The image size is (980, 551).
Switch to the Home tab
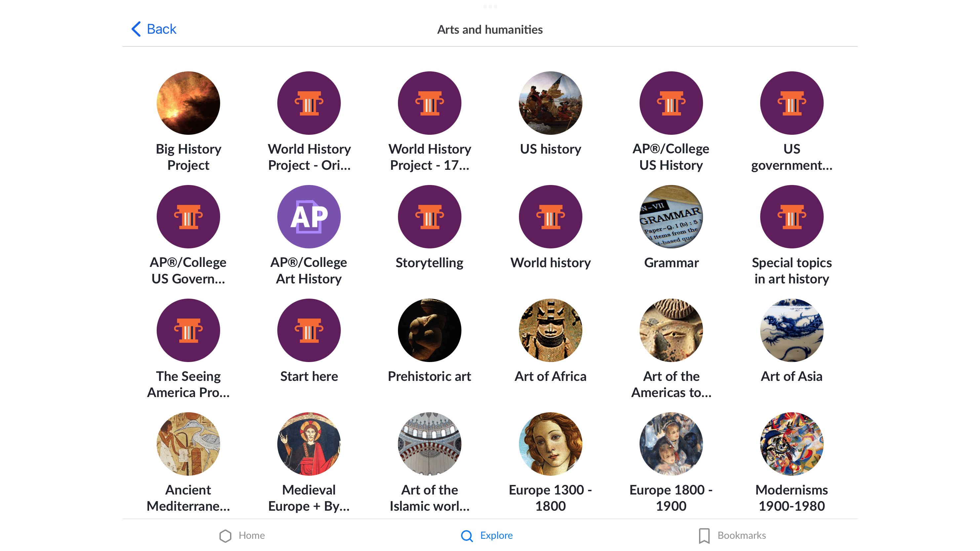(242, 535)
